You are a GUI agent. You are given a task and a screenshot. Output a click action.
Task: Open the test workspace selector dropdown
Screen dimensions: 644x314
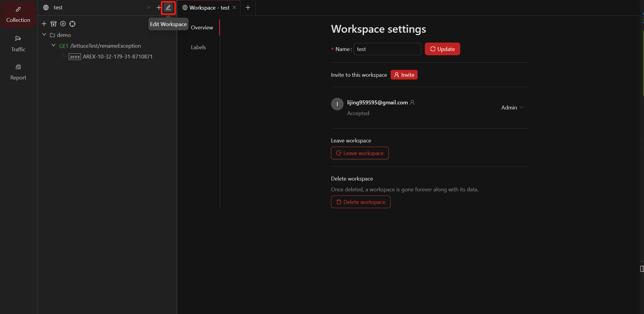[97, 7]
